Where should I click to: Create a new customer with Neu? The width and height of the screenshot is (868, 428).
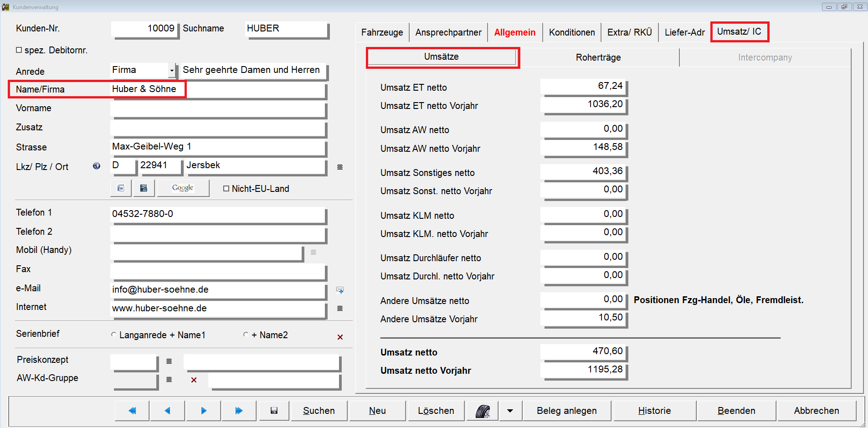pyautogui.click(x=377, y=411)
